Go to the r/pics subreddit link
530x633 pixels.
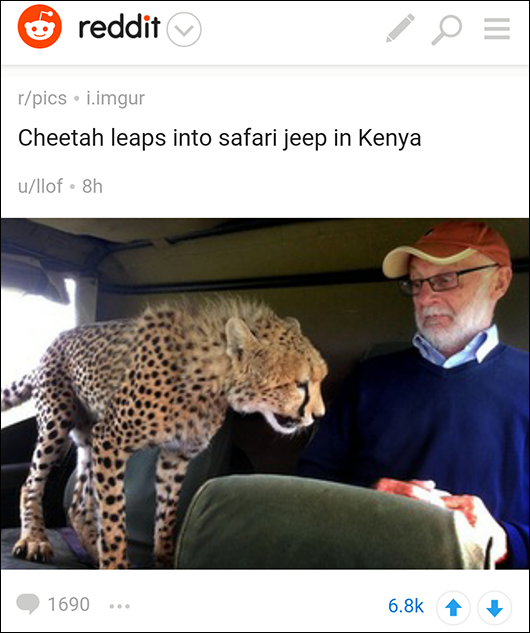pos(42,98)
